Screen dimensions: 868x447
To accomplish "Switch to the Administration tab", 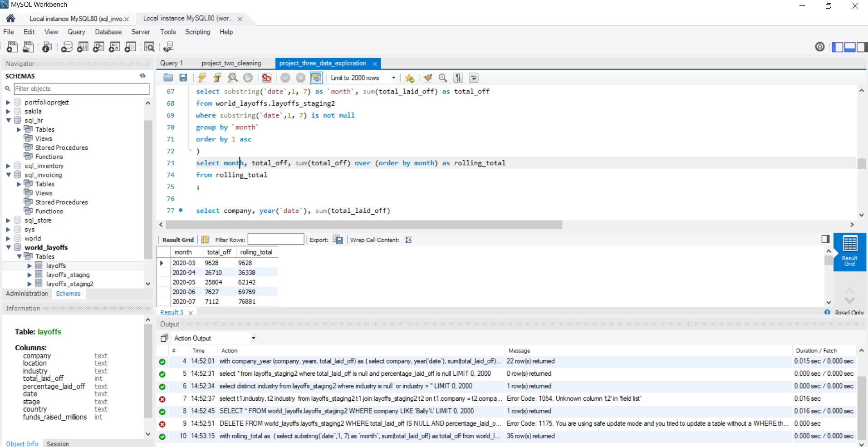I will [x=27, y=294].
